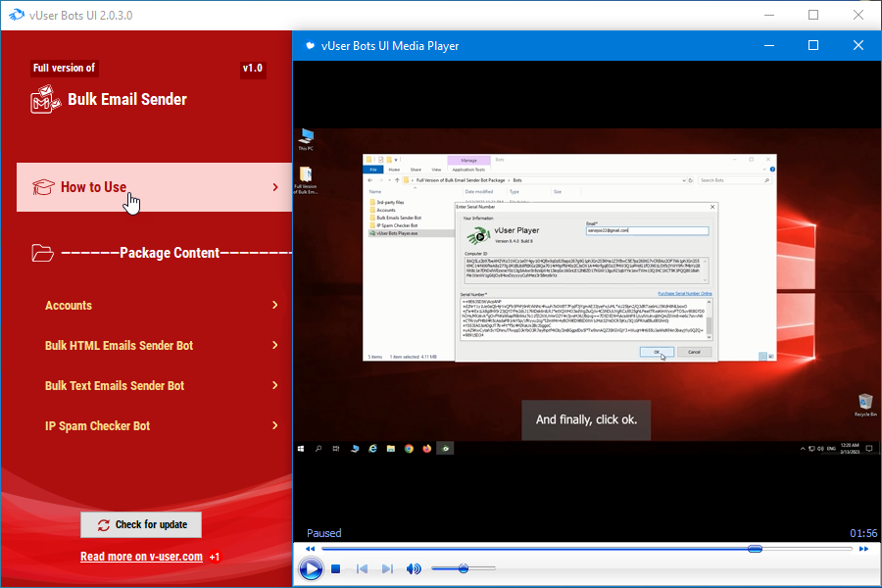Click the Check for update button
Image resolution: width=882 pixels, height=588 pixels.
point(141,524)
